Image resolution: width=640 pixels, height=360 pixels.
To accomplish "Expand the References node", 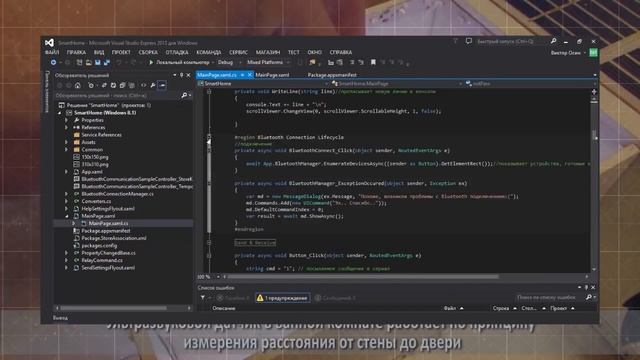I will click(x=67, y=127).
